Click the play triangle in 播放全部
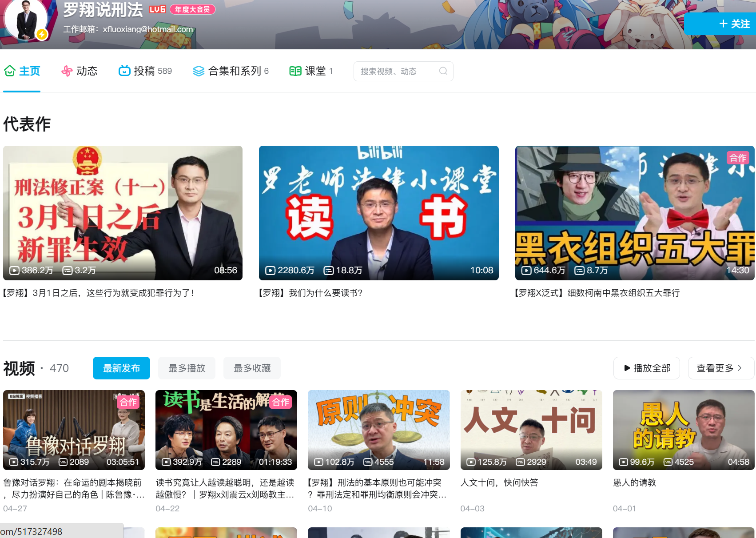This screenshot has width=756, height=538. pyautogui.click(x=627, y=368)
